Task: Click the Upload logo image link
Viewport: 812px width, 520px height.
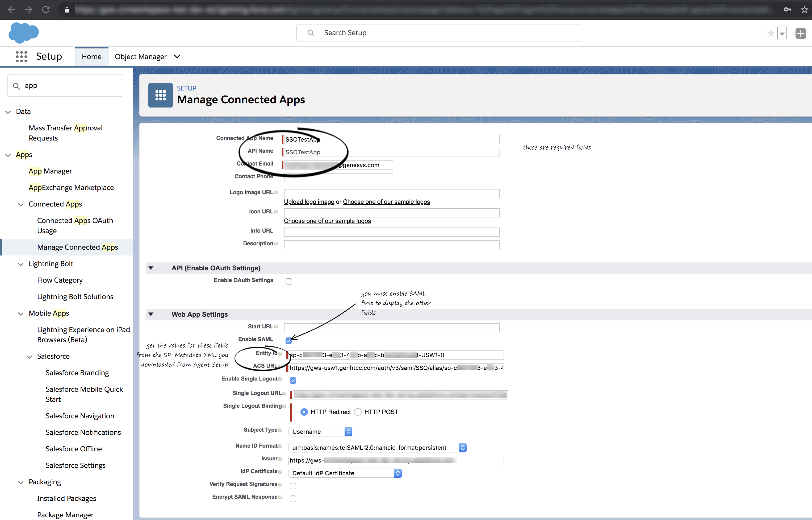Action: (x=309, y=202)
